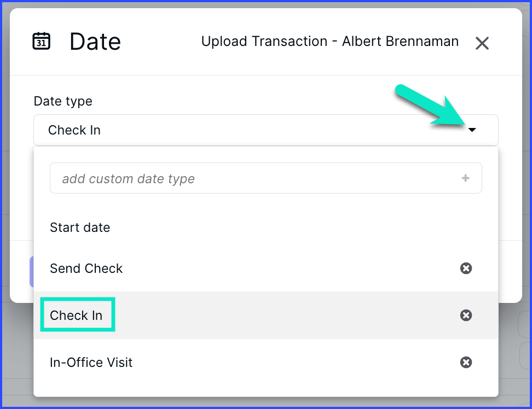
Task: Click the calendar icon beside the Date heading
Action: click(x=42, y=42)
